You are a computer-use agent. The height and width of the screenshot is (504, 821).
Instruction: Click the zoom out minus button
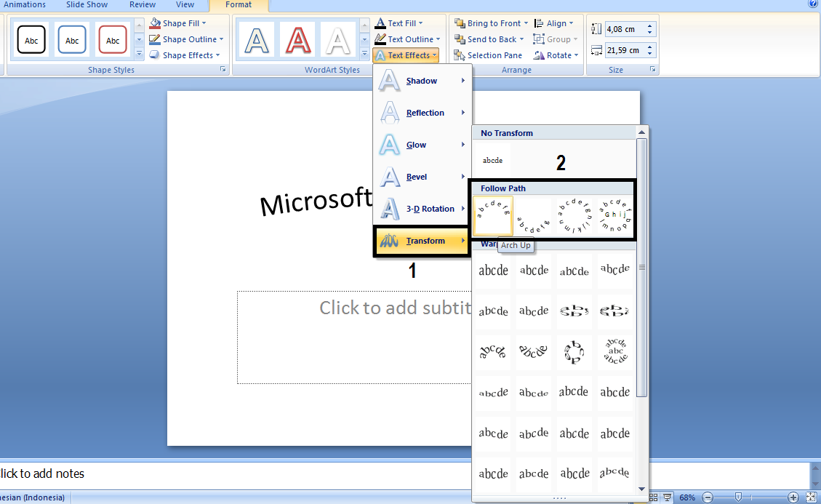(x=708, y=497)
